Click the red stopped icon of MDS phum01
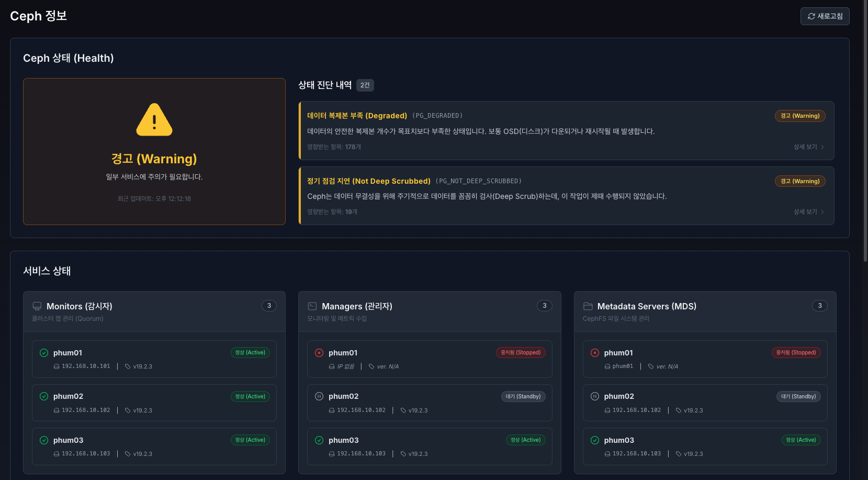868x480 pixels. 595,353
